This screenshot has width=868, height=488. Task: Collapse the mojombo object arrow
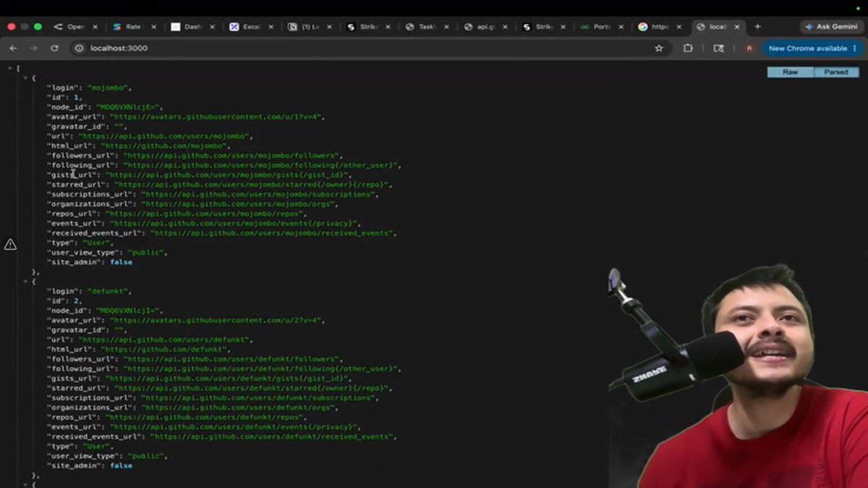click(25, 77)
